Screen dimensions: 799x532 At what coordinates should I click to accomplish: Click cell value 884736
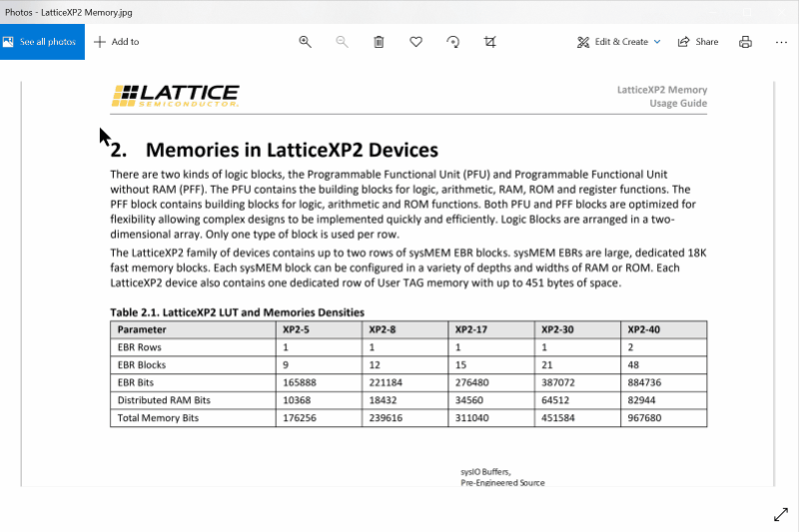click(x=644, y=383)
